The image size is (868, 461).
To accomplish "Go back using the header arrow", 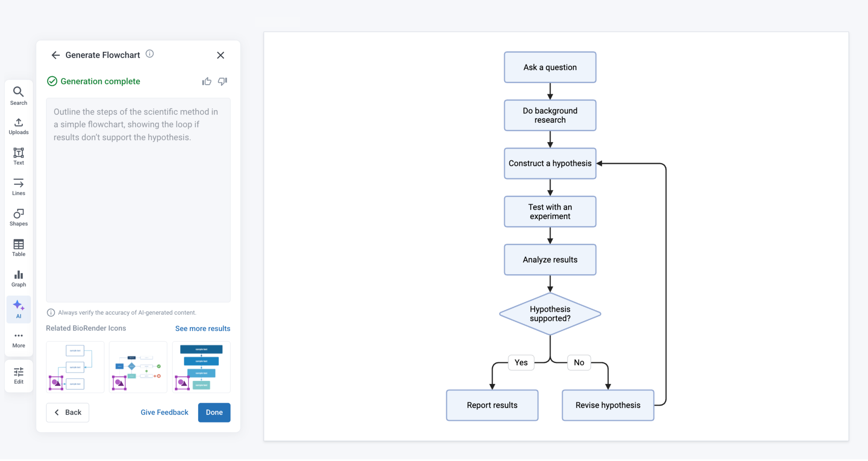I will [x=56, y=55].
